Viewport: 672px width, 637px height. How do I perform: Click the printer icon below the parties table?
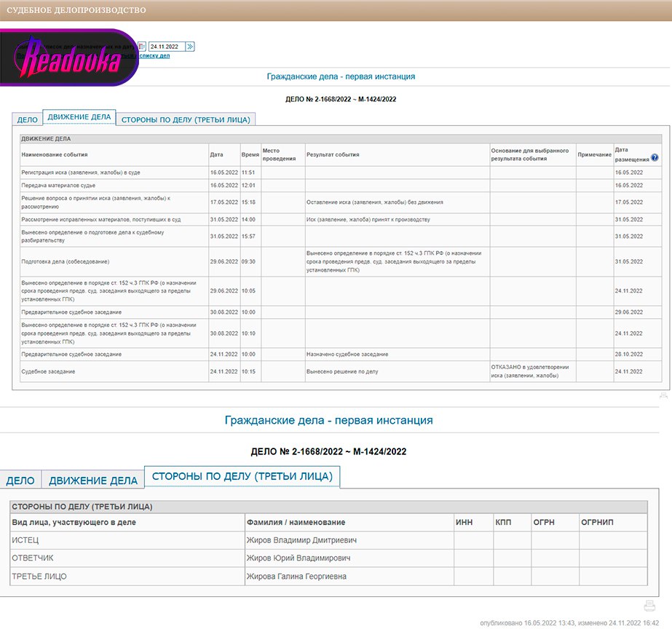(649, 606)
